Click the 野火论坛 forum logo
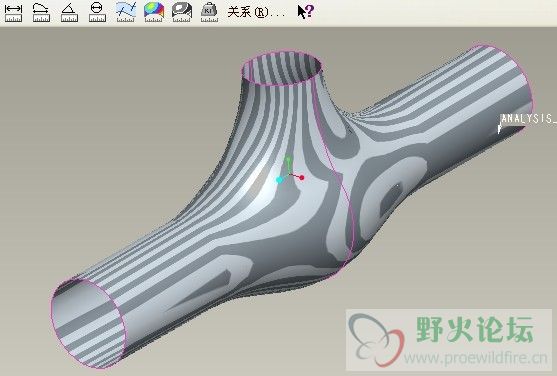This screenshot has width=557, height=376. coord(475,329)
